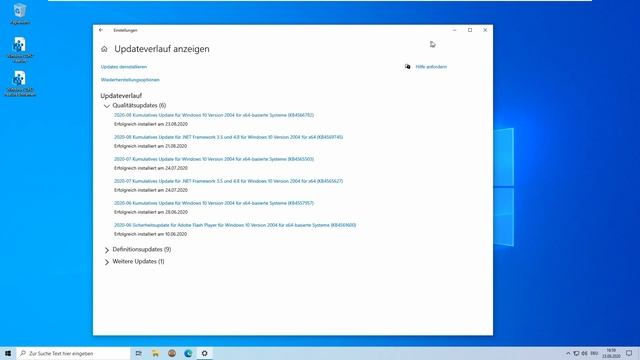Click the taskbar search box
This screenshot has width=640, height=360.
point(73,353)
